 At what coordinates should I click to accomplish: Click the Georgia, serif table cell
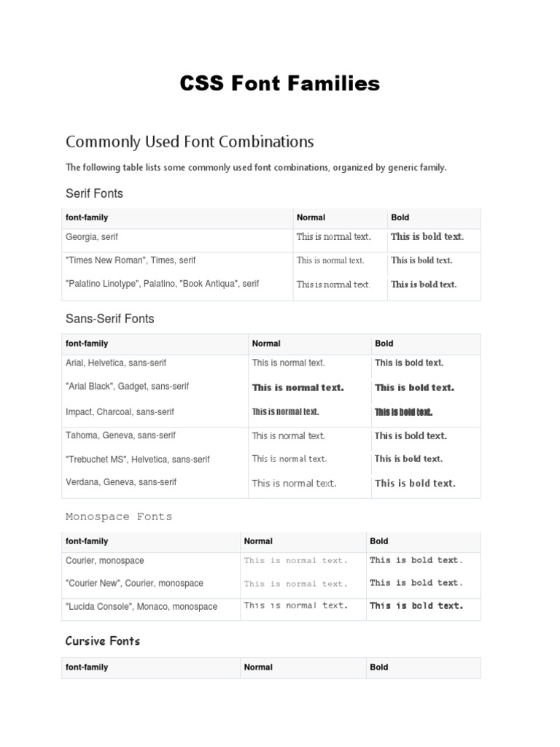point(92,237)
